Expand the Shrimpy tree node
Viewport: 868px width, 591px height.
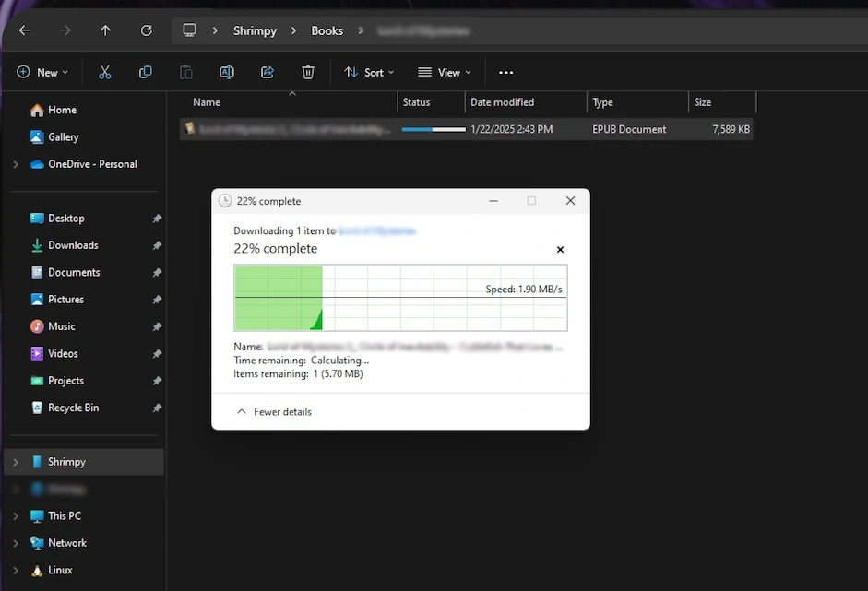(16, 462)
